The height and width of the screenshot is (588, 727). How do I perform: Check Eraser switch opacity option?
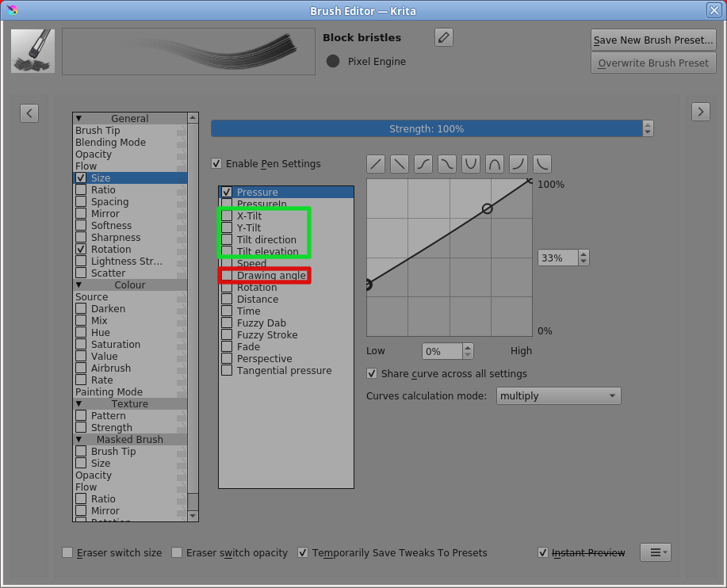(177, 552)
